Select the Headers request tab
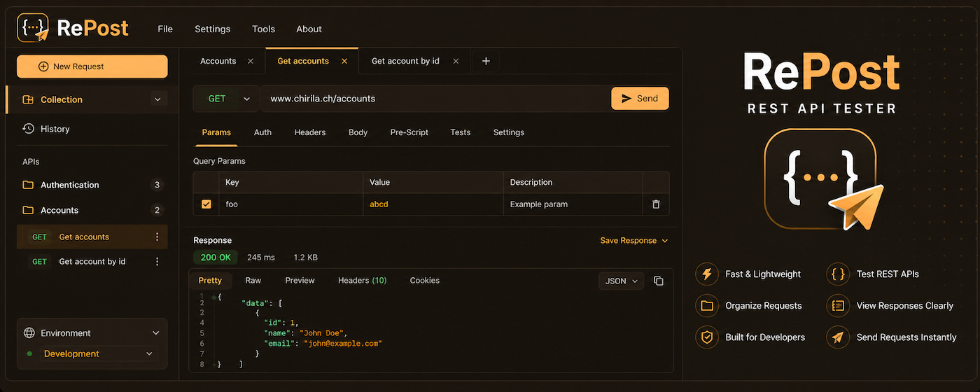Screen dimensions: 980x392 [310, 132]
